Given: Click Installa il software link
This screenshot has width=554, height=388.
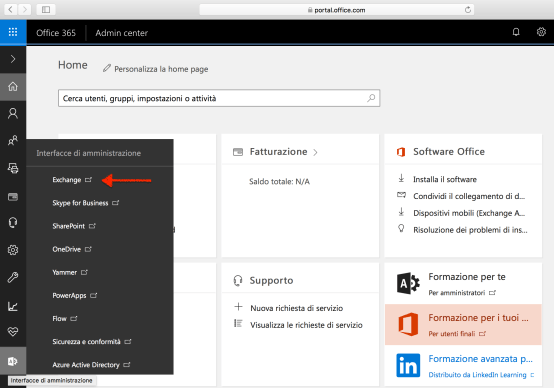Looking at the screenshot, I should (x=445, y=180).
